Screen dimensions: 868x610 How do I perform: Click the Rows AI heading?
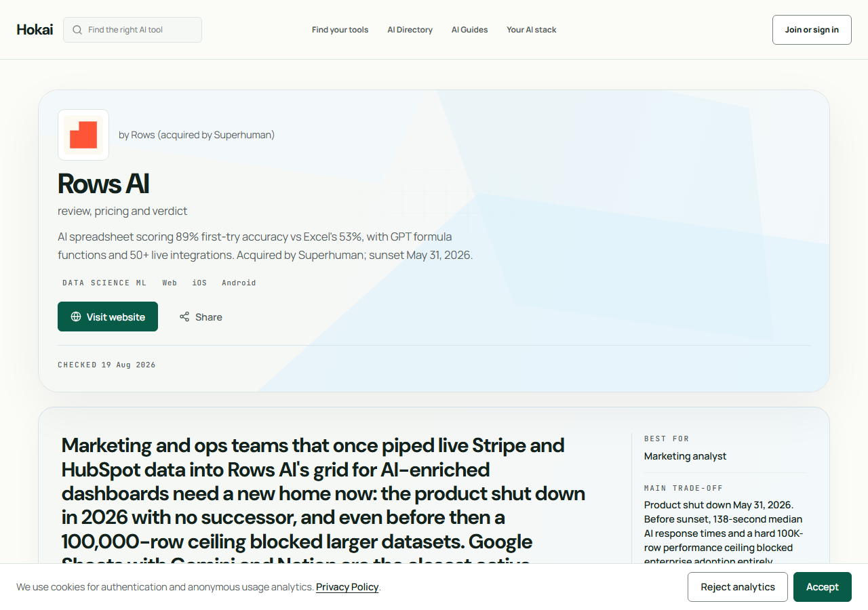click(x=103, y=184)
